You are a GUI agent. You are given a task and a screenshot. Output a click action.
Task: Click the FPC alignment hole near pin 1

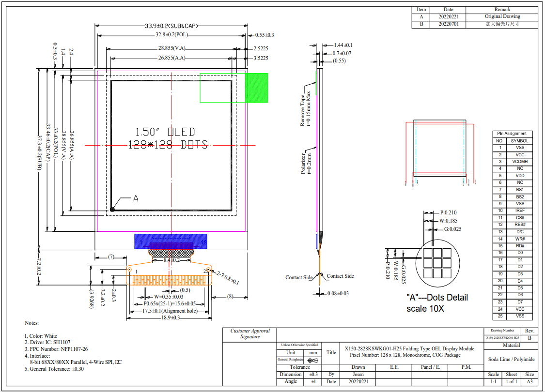tap(130, 269)
